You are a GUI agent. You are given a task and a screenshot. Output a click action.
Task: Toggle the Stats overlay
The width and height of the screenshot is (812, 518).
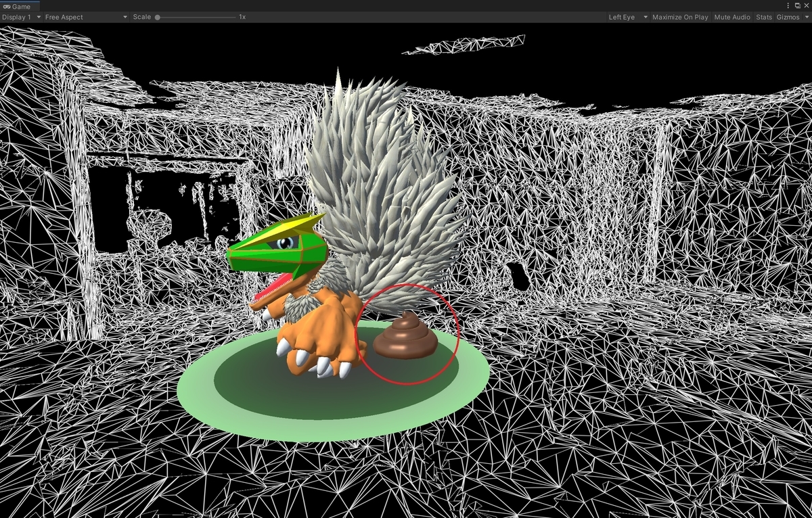(x=764, y=17)
